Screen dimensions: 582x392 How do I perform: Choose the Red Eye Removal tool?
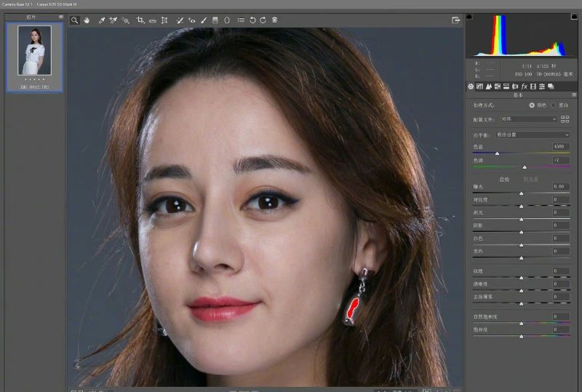click(x=192, y=20)
